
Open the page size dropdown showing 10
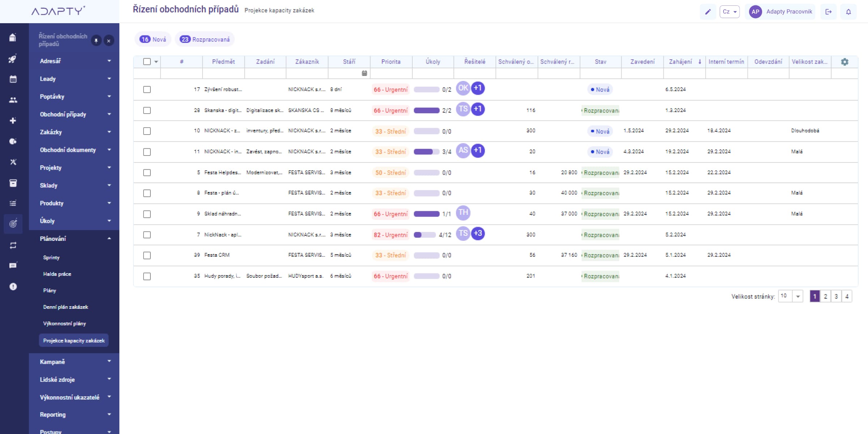[x=791, y=296]
